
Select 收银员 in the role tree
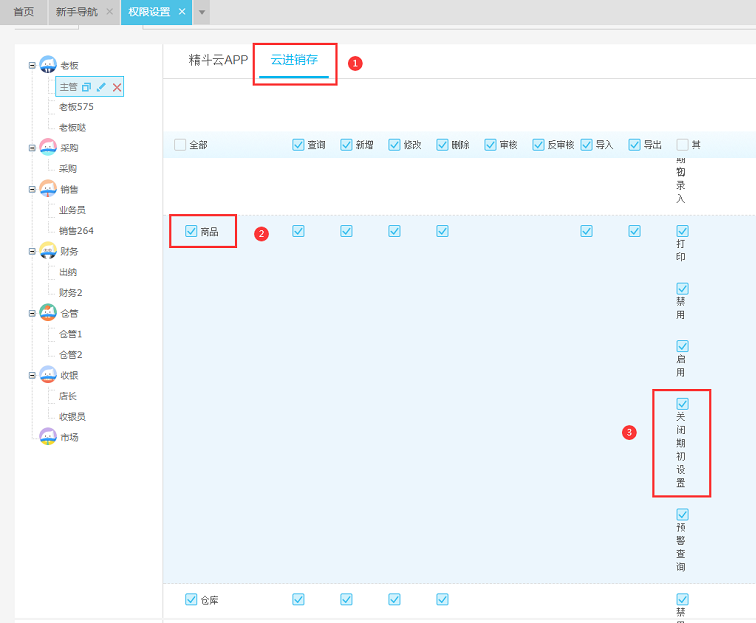click(72, 417)
